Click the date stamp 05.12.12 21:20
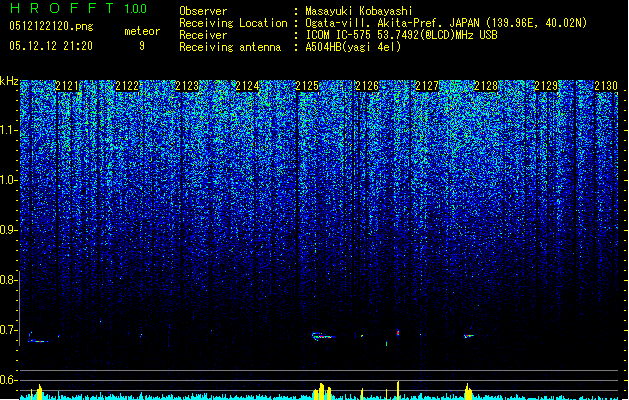629x400 pixels. pyautogui.click(x=51, y=46)
